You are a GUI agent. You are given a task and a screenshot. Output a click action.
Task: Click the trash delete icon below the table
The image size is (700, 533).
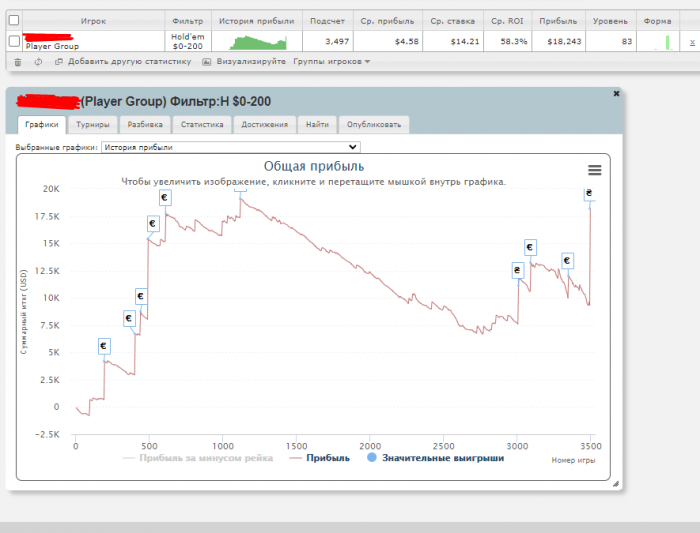tap(17, 62)
